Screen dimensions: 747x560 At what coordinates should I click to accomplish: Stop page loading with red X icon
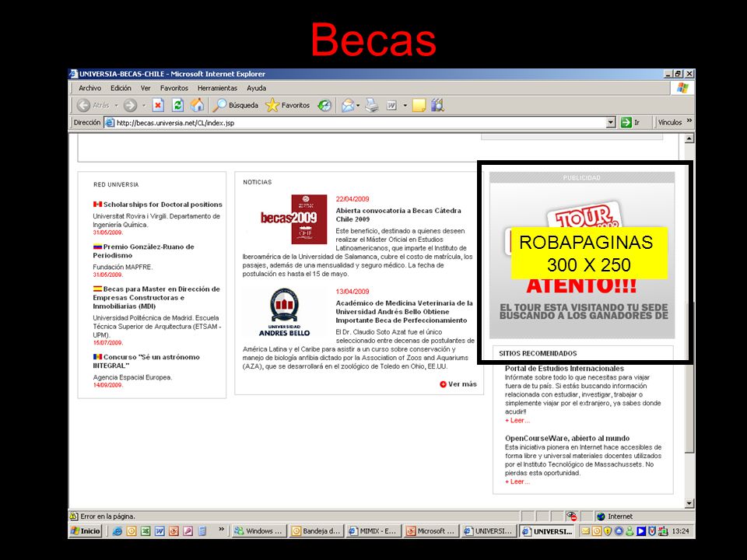[x=158, y=105]
